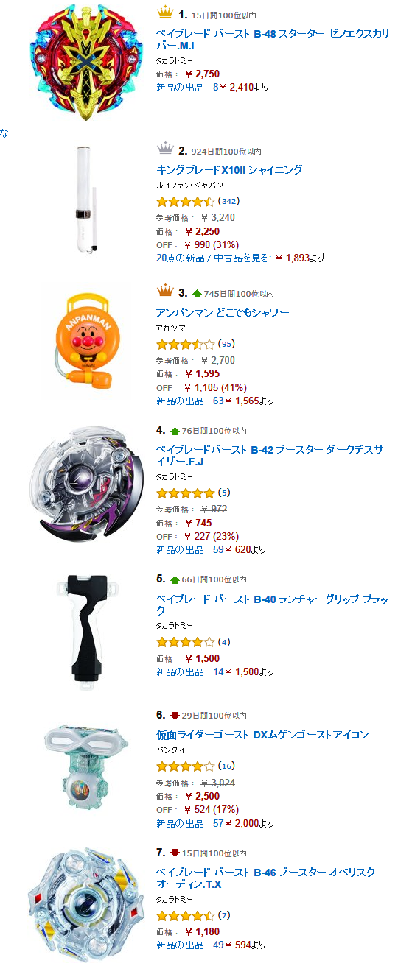View the 342 reviews for キングブレード

pos(229,201)
